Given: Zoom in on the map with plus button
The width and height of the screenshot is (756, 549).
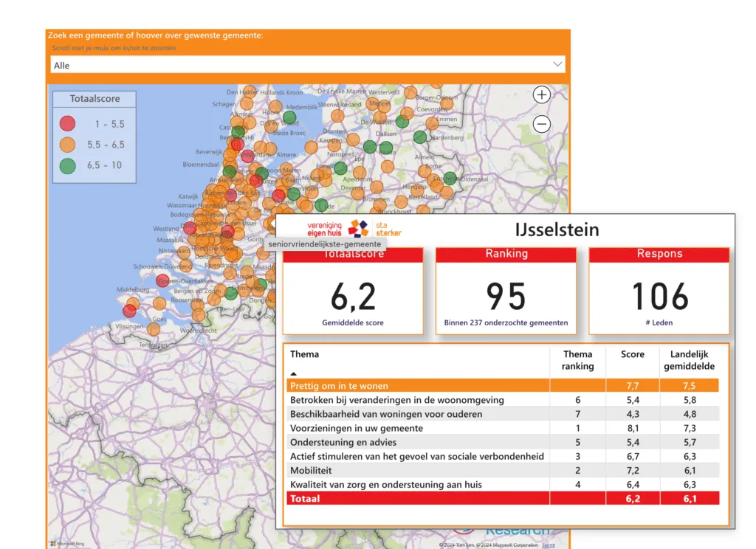Looking at the screenshot, I should point(541,94).
